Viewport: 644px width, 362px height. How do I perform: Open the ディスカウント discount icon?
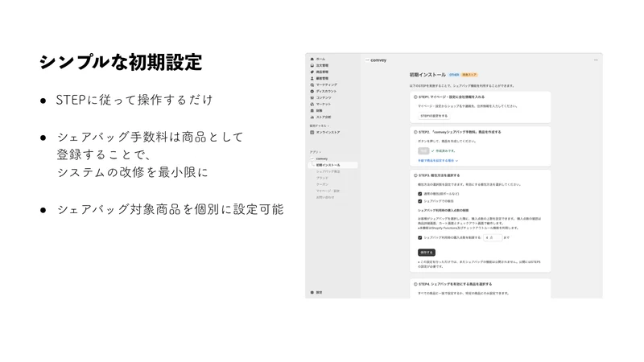(312, 91)
